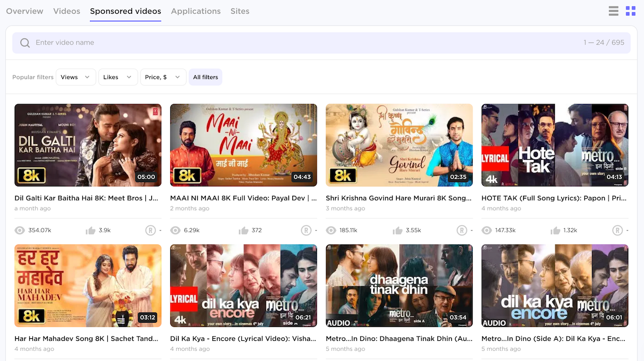Switch to the Applications tab

click(196, 11)
